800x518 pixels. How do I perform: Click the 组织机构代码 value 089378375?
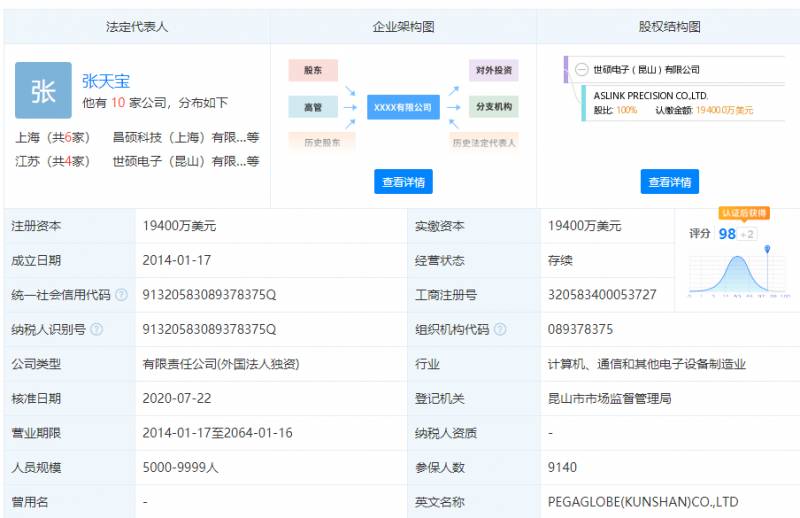(x=580, y=329)
